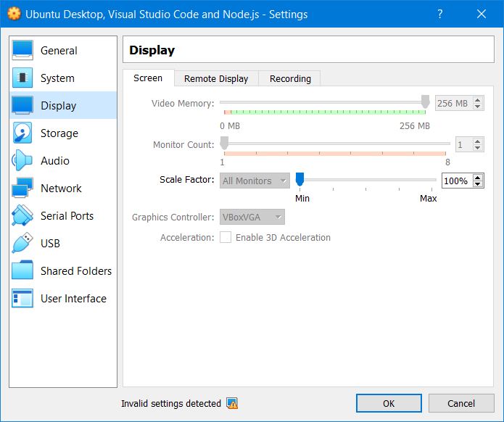504x422 pixels.
Task: Select the System chip icon
Action: pos(22,78)
